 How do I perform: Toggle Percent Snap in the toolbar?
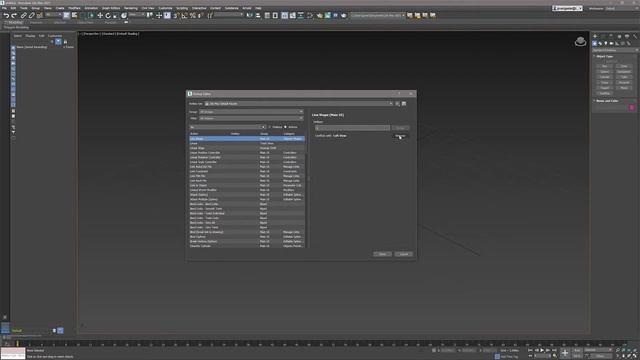tap(193, 16)
